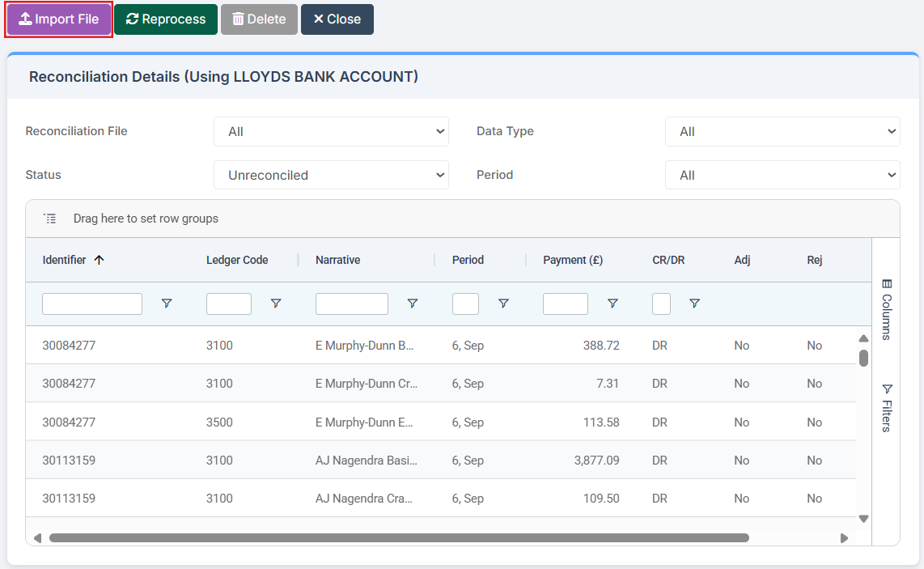
Task: Open the Data Type dropdown
Action: [782, 131]
